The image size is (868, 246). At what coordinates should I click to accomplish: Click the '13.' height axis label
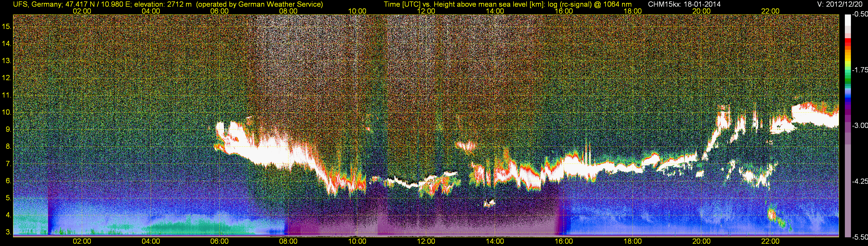pyautogui.click(x=7, y=61)
